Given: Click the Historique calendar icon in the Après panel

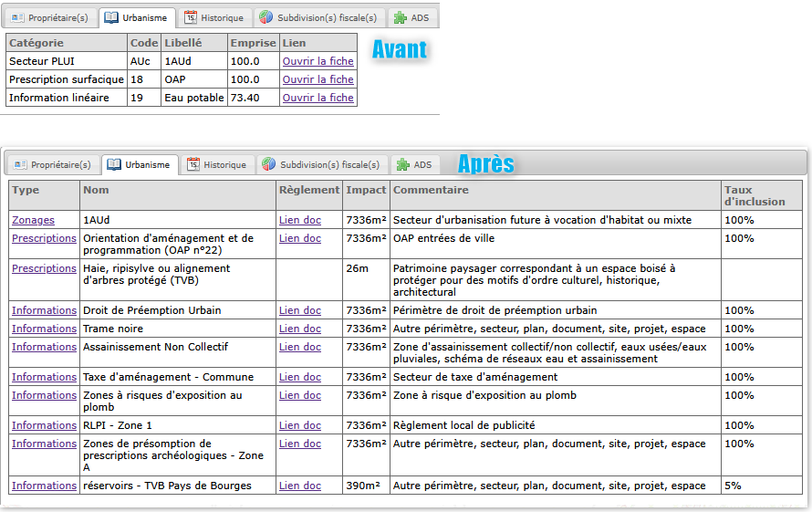Looking at the screenshot, I should 193,165.
